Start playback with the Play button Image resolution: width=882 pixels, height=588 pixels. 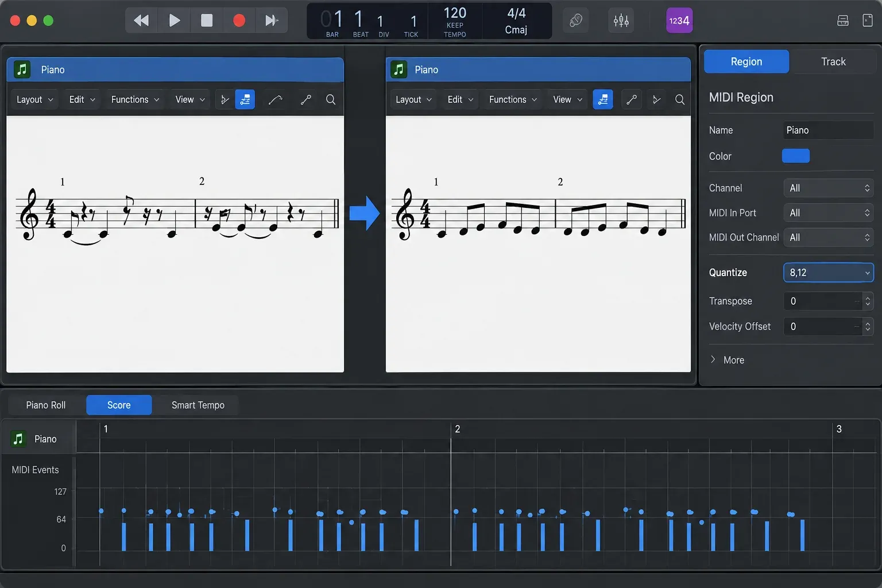[174, 21]
